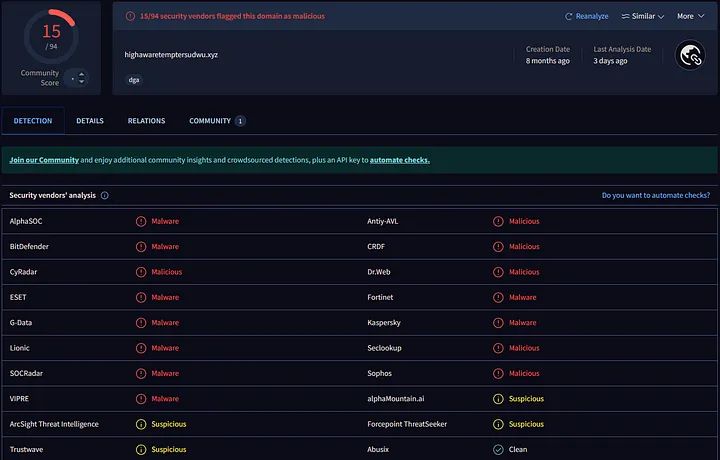Click Abusix clean checkmark icon

[x=498, y=449]
